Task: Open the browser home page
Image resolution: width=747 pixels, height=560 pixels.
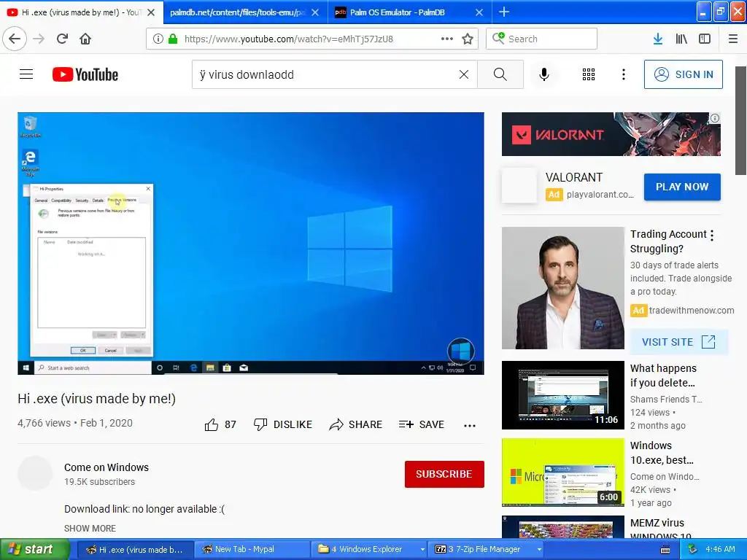Action: point(85,39)
